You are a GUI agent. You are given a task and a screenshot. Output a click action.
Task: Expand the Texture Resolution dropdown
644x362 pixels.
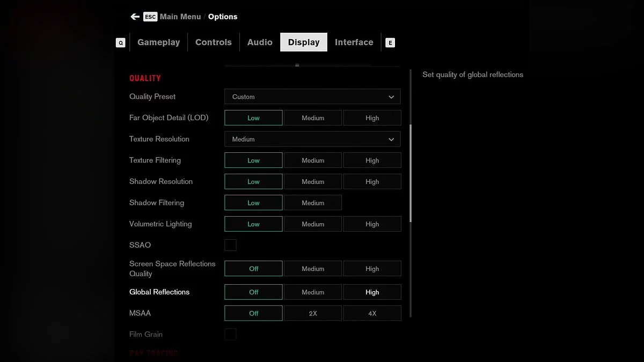312,139
